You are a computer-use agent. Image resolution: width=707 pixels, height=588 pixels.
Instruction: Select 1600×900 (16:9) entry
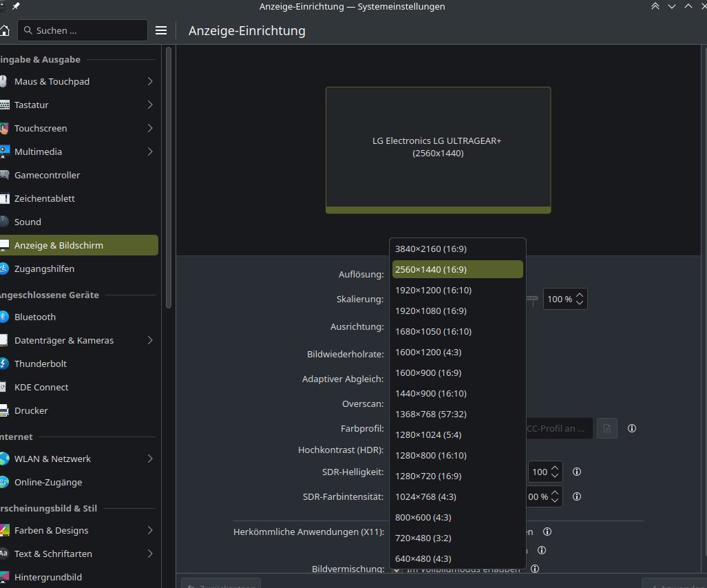pos(457,373)
